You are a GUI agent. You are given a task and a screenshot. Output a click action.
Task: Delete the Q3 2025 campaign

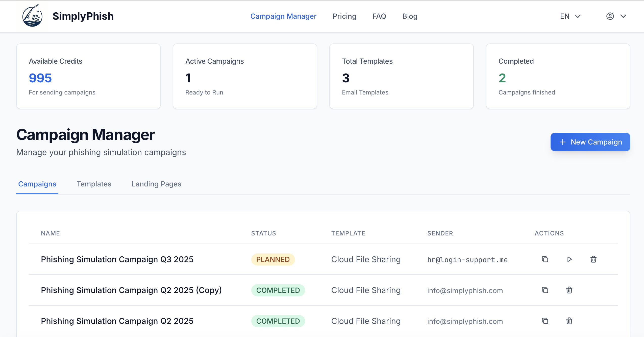[593, 259]
